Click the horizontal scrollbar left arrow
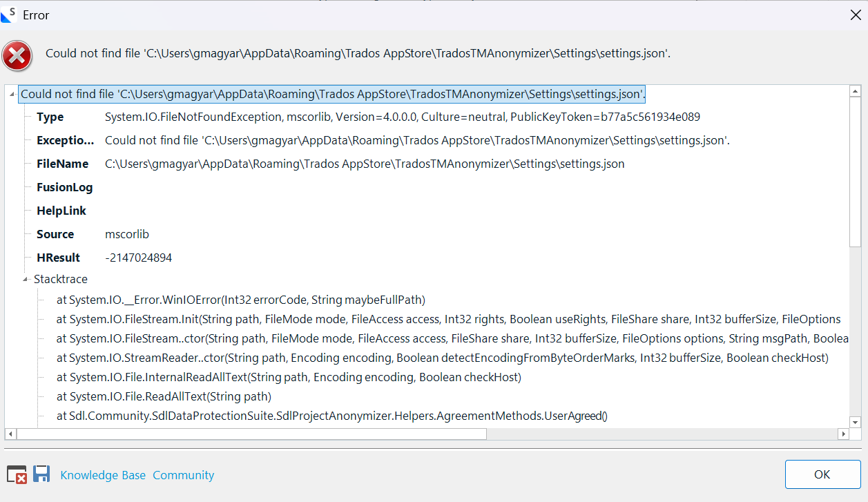This screenshot has height=502, width=868. coord(11,434)
